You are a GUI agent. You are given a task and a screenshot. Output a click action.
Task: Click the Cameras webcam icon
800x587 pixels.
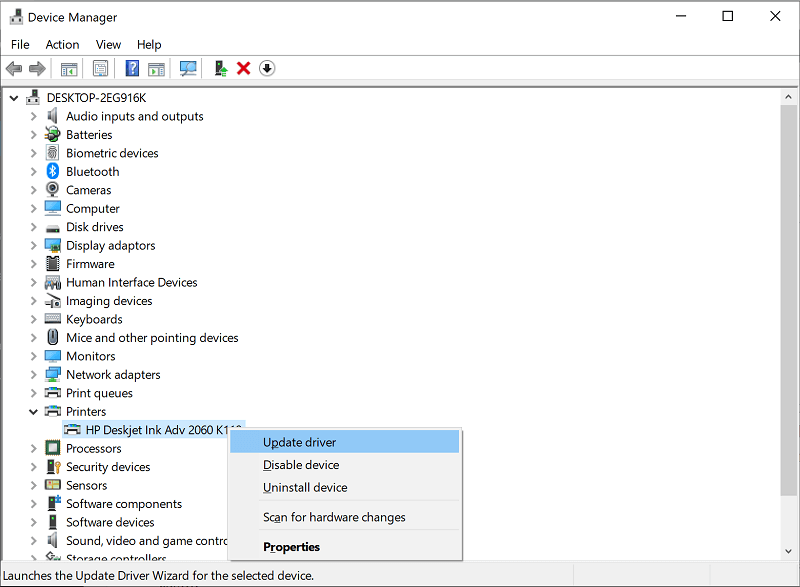[x=53, y=190]
